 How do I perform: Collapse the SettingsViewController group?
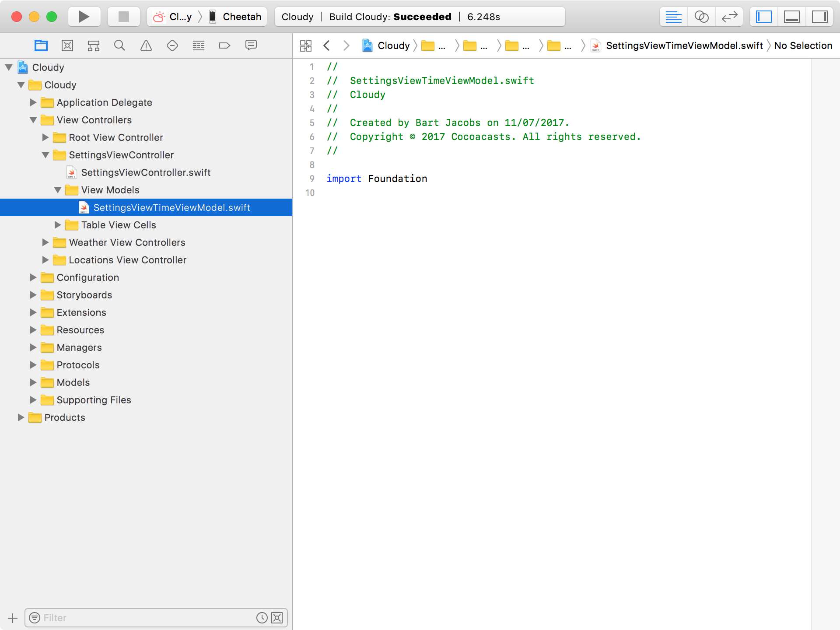pyautogui.click(x=45, y=155)
